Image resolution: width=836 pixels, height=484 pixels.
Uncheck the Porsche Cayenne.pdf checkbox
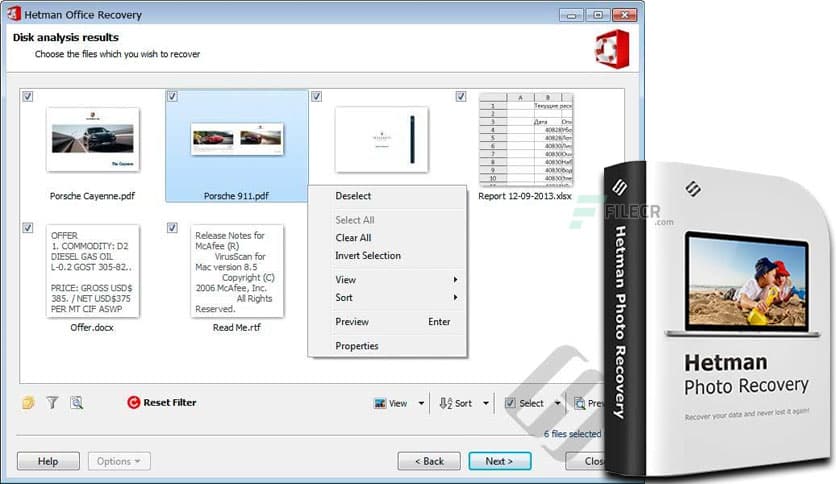pyautogui.click(x=28, y=96)
